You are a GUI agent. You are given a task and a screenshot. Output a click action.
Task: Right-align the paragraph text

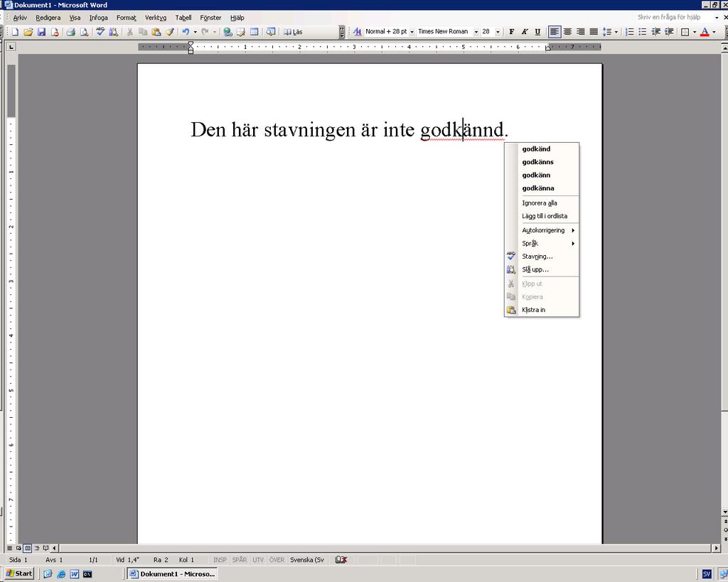580,32
